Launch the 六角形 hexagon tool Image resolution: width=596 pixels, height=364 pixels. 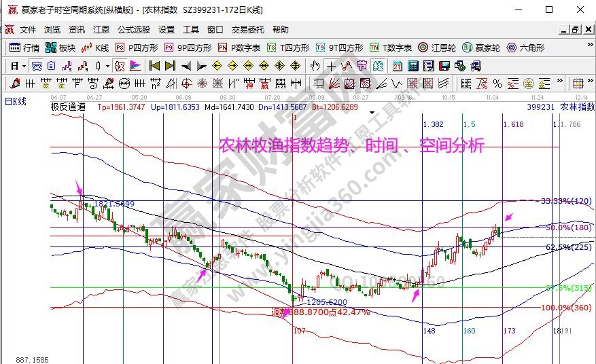[525, 48]
